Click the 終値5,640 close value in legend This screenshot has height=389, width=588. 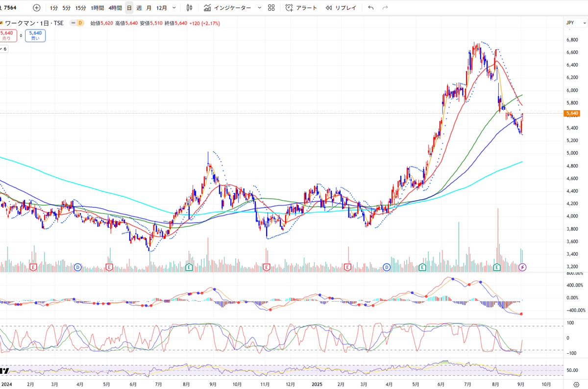tap(176, 23)
